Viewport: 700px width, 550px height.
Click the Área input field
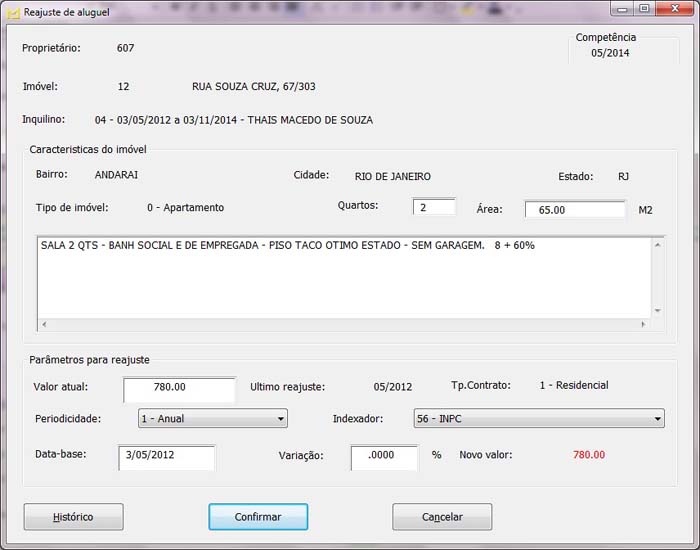pos(566,210)
